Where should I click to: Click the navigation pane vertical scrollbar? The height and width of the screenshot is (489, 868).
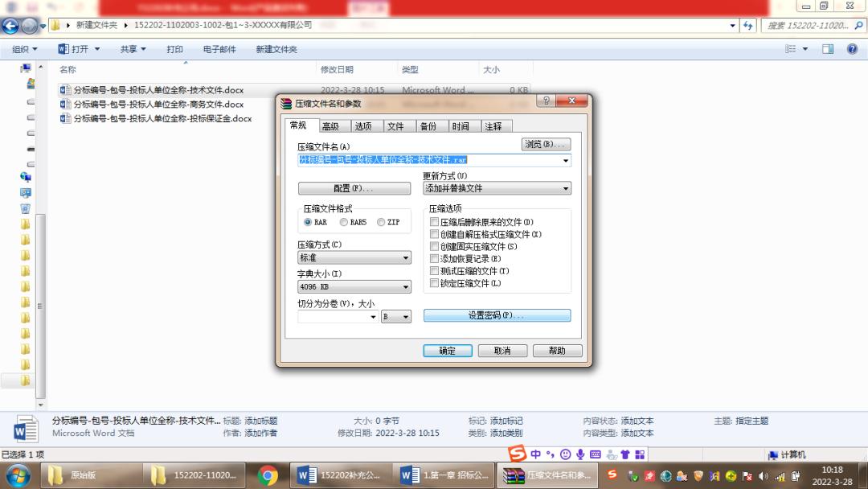click(40, 305)
